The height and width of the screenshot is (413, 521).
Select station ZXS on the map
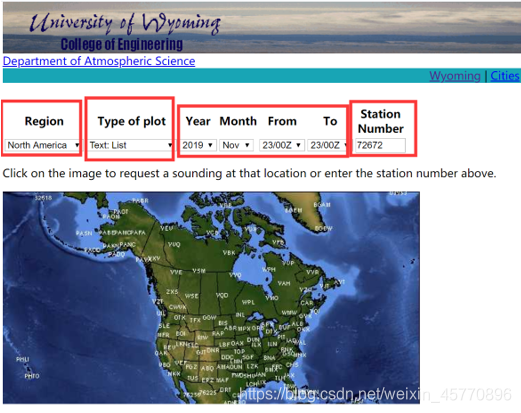pos(172,292)
